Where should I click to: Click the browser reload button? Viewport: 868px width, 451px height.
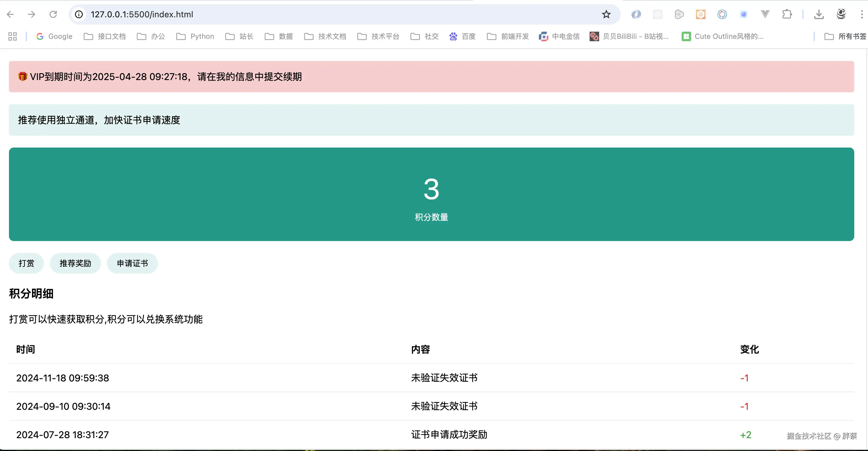[x=53, y=14]
